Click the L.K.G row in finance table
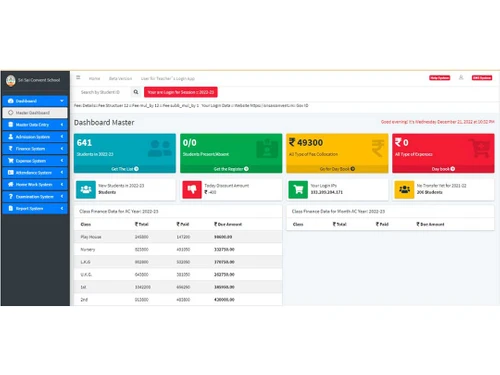500x375 pixels. (178, 262)
